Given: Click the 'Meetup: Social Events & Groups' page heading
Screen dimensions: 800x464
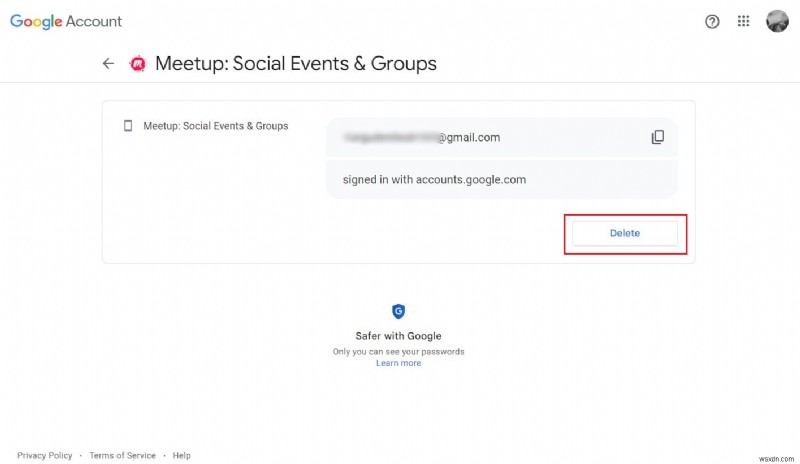Looking at the screenshot, I should 296,64.
